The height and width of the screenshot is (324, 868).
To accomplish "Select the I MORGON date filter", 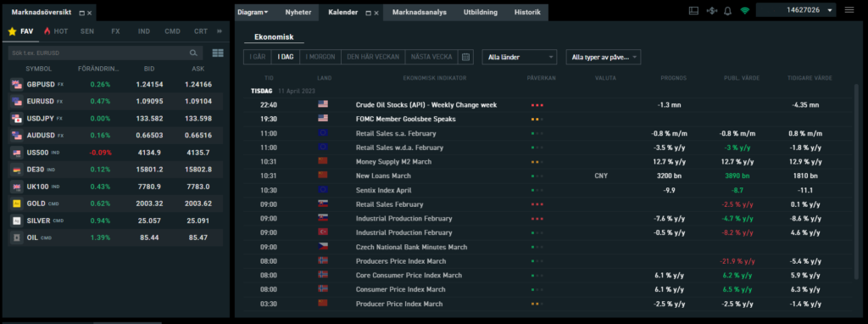I will (x=320, y=57).
